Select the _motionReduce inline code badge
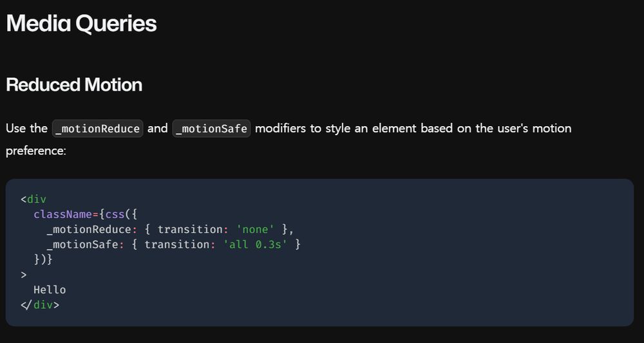 [x=97, y=129]
